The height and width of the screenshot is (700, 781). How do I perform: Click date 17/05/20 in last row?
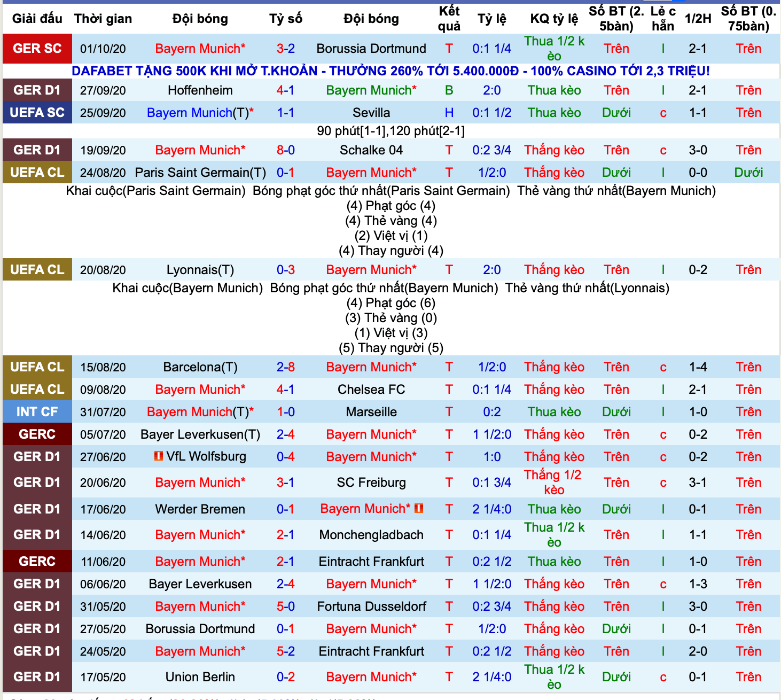click(103, 677)
